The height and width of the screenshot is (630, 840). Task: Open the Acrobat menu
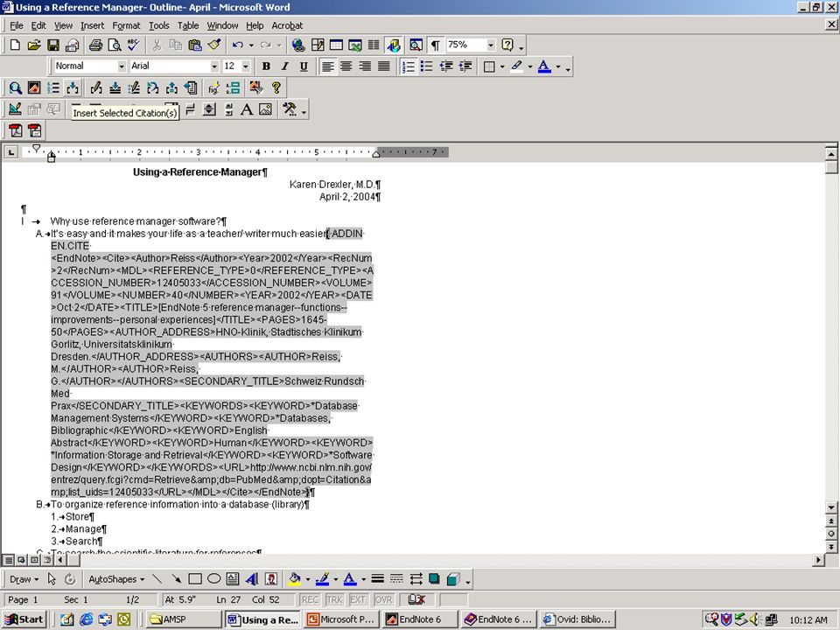click(287, 25)
